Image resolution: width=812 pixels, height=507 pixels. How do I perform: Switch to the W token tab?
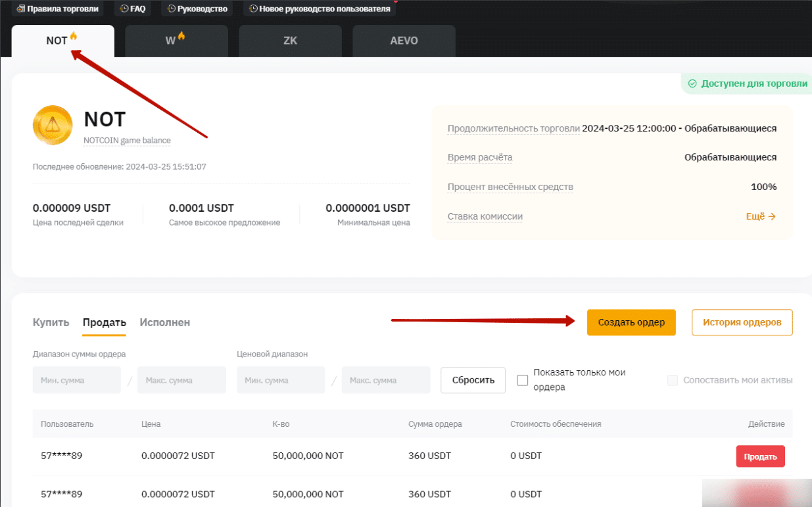[176, 41]
